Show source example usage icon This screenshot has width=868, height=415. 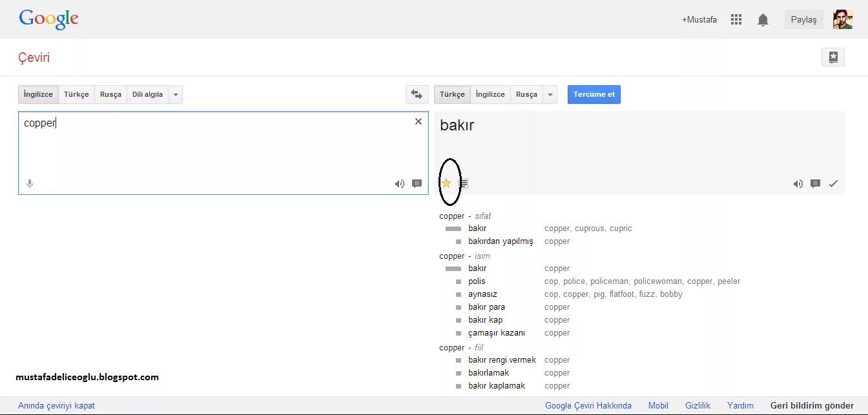[x=417, y=184]
